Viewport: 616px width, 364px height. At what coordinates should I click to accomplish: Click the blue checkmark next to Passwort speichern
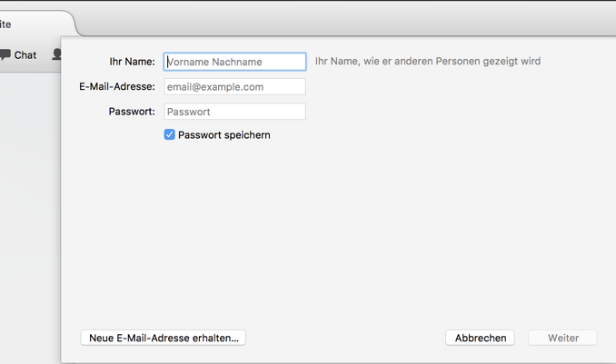pos(169,134)
